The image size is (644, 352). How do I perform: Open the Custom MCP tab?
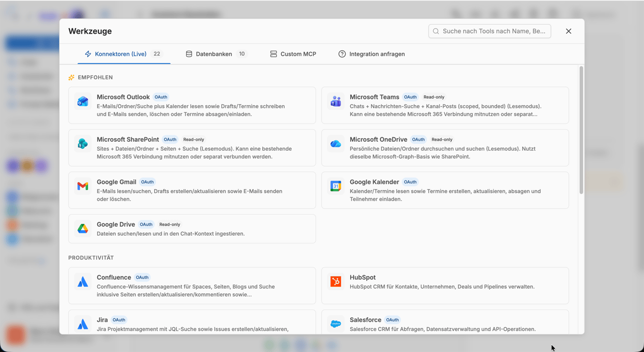pos(293,54)
